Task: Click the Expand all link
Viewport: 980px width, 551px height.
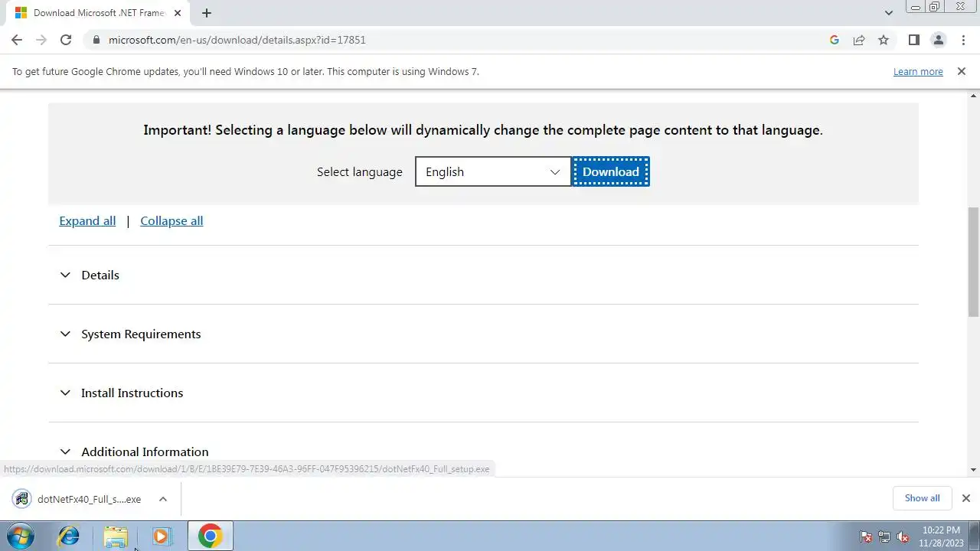Action: (x=87, y=221)
